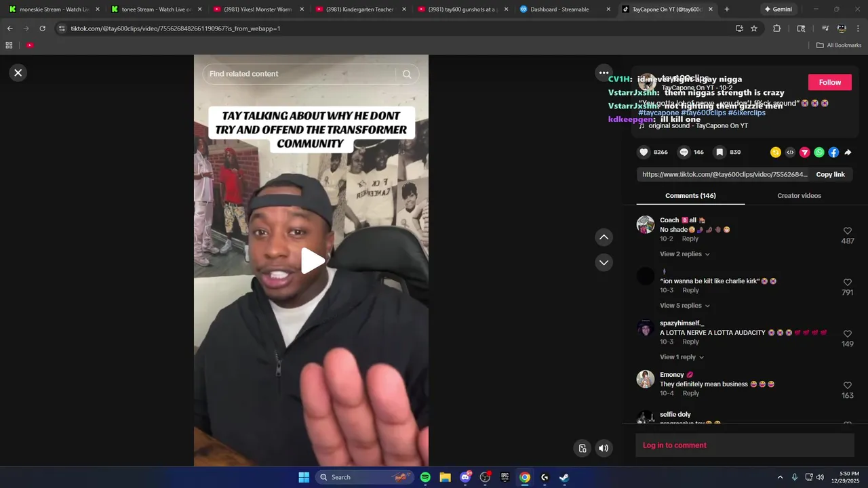This screenshot has height=488, width=868.
Task: Click the Copy link button
Action: pos(830,174)
